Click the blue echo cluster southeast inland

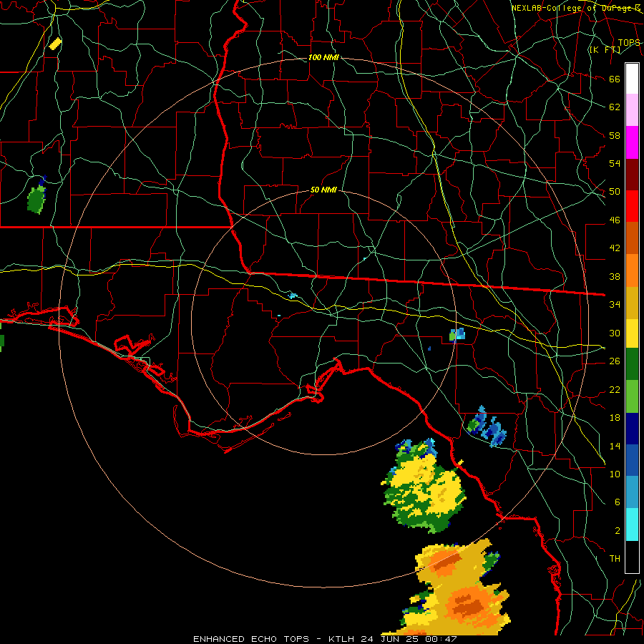[487, 428]
